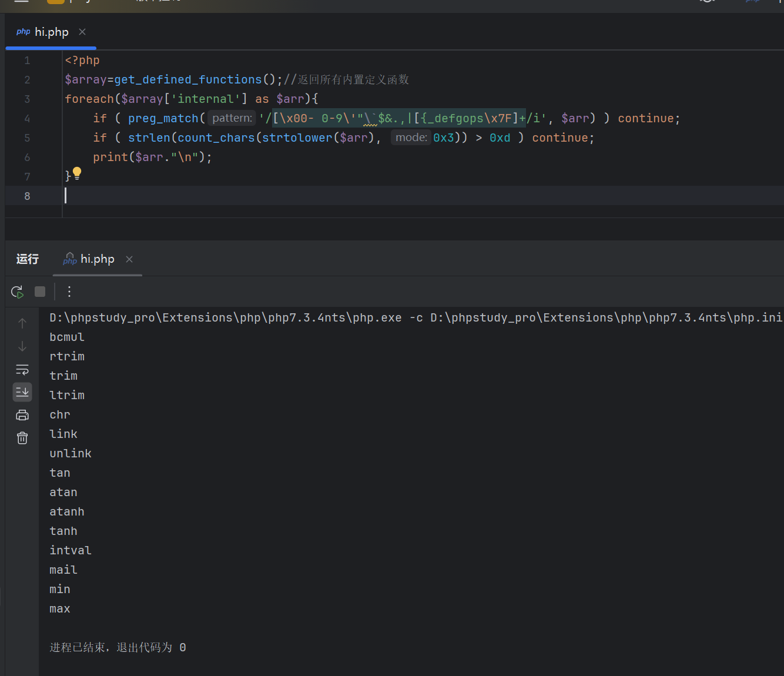Click the Chinese comment on line 2

coord(346,79)
